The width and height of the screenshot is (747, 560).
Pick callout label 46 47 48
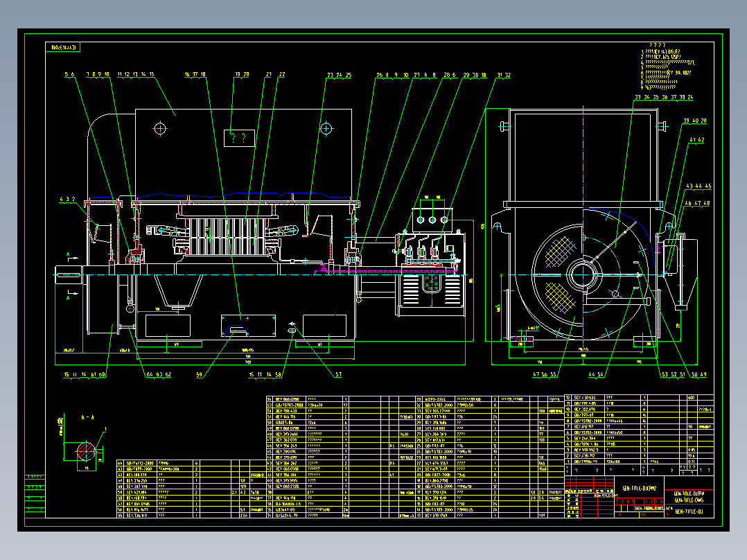697,203
